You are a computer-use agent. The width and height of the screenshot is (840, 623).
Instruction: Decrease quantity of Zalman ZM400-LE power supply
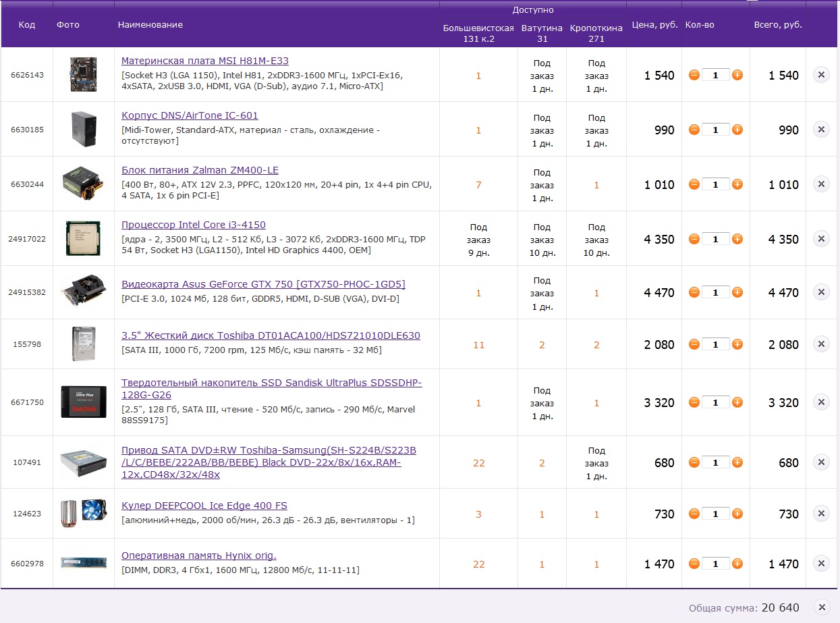[x=694, y=184]
